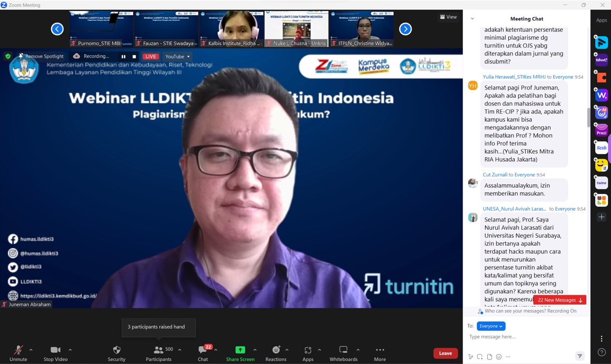Open chat screenshot capture tool
Image resolution: width=611 pixels, height=364 pixels.
pos(480,357)
